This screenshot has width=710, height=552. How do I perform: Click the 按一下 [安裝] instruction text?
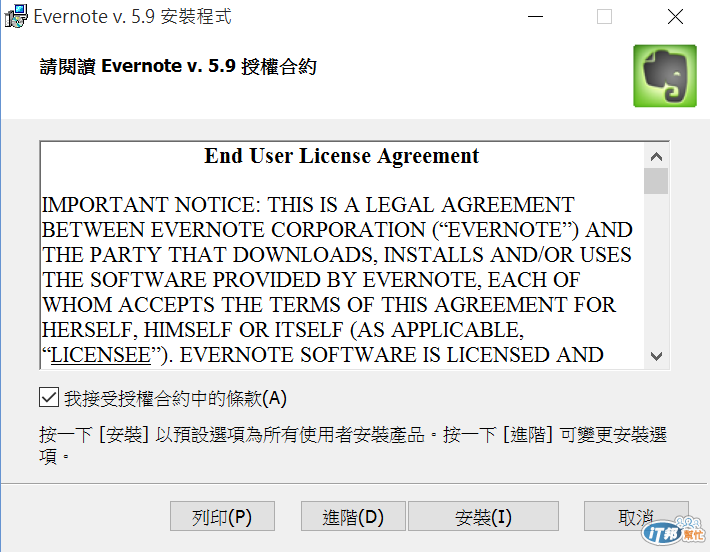click(353, 445)
